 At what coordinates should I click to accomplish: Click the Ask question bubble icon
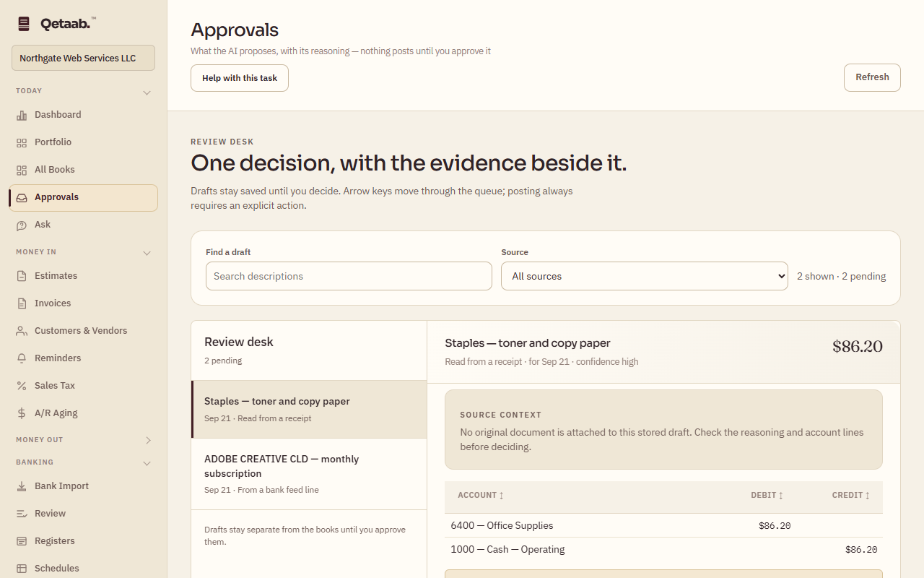(22, 225)
